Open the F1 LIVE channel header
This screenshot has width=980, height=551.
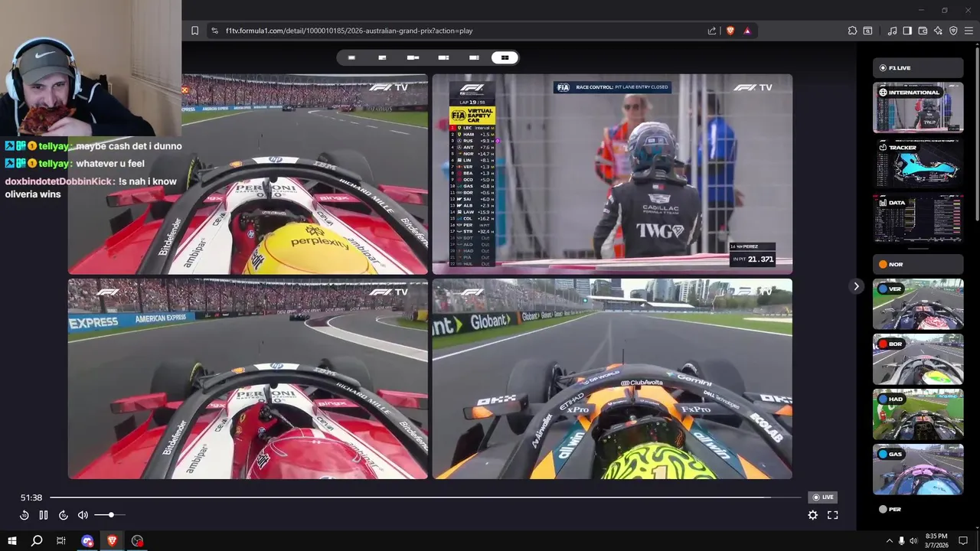point(918,67)
